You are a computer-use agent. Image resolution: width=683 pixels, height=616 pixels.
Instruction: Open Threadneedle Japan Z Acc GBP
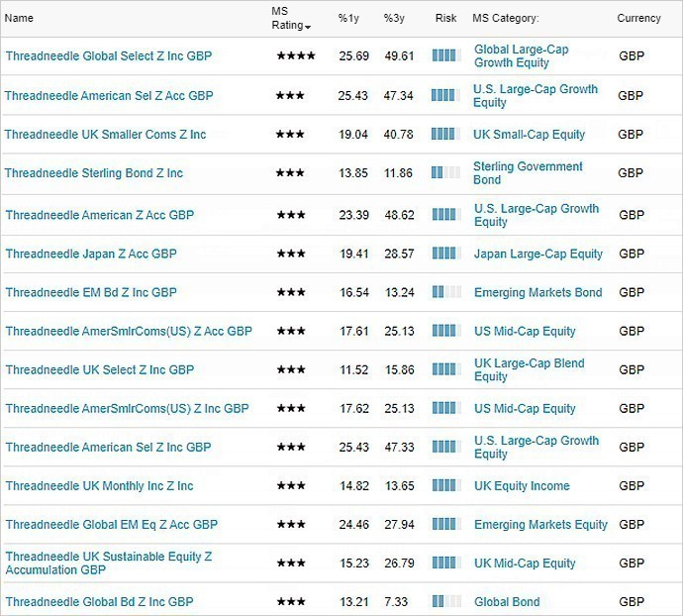(91, 254)
